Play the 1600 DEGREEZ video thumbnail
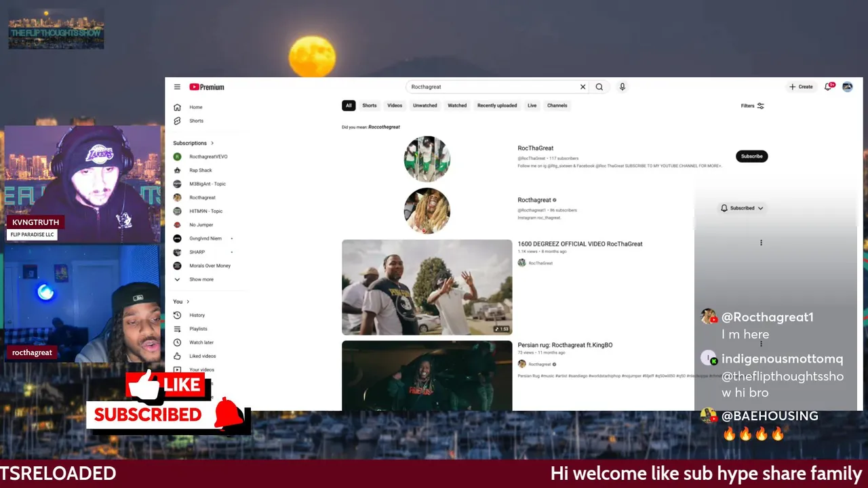Viewport: 868px width, 488px height. pyautogui.click(x=427, y=287)
